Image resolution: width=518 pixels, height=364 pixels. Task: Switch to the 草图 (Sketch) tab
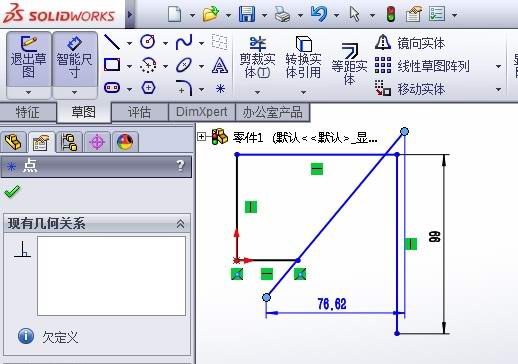click(x=83, y=112)
